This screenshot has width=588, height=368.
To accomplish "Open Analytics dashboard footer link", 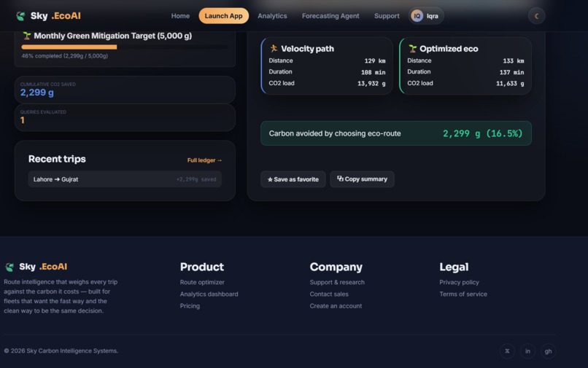I will tap(209, 294).
